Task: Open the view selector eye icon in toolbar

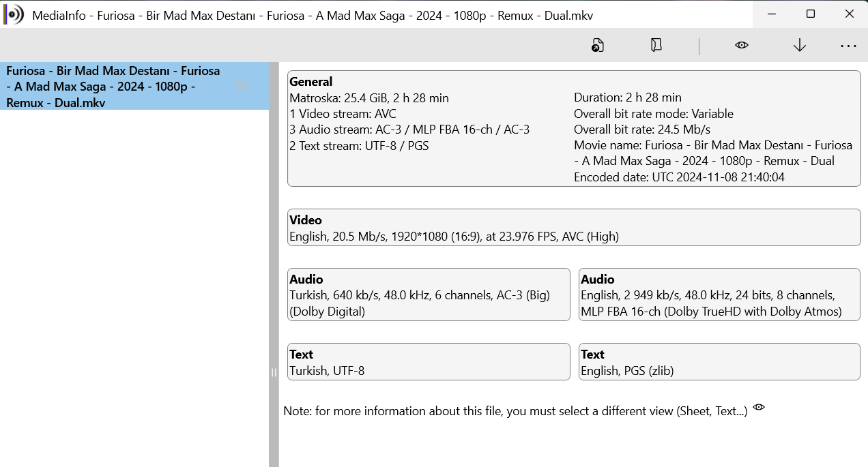Action: point(742,46)
